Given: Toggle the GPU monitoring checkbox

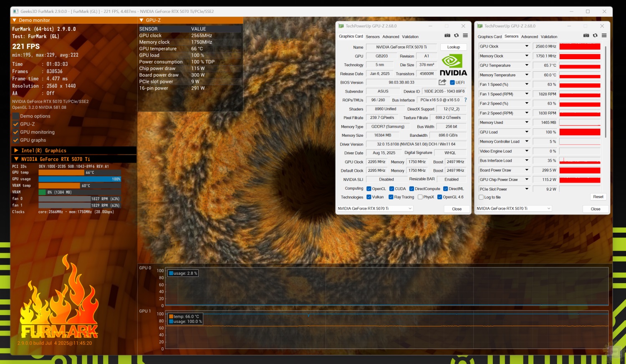Looking at the screenshot, I should (16, 132).
